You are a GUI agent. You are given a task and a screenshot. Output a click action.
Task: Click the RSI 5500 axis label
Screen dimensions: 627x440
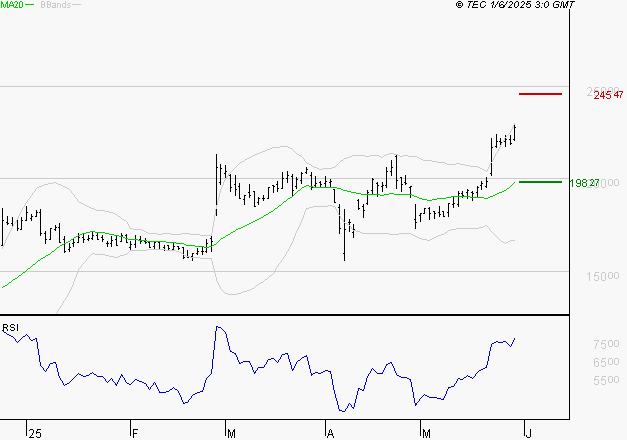coord(606,380)
